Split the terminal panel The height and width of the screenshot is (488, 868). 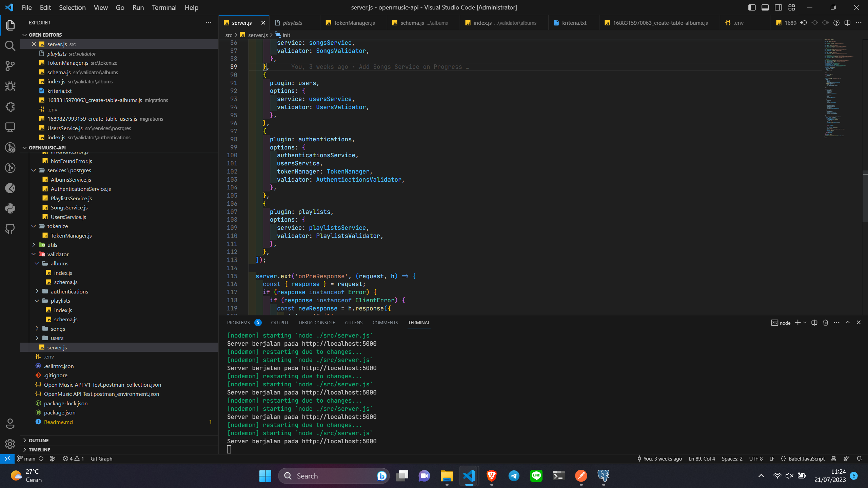tap(814, 323)
